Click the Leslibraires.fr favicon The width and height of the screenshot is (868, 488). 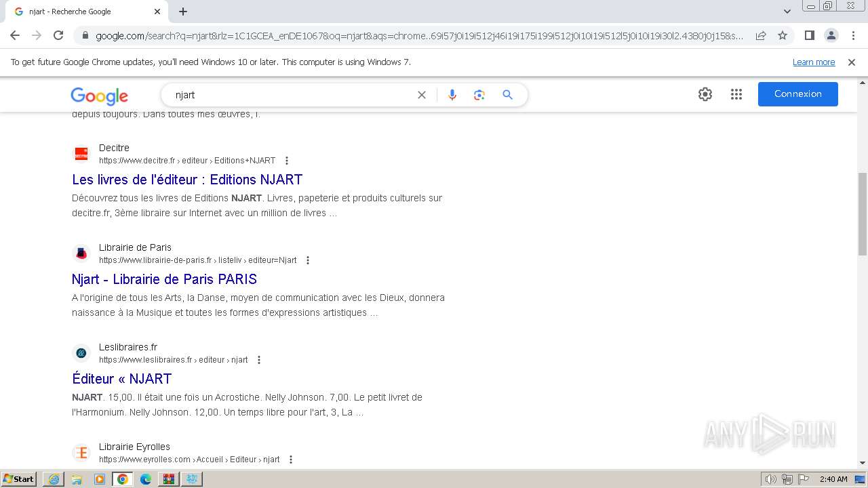pyautogui.click(x=81, y=353)
